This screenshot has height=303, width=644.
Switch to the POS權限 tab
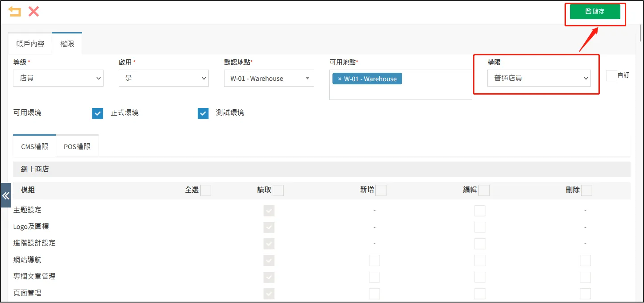pyautogui.click(x=77, y=145)
